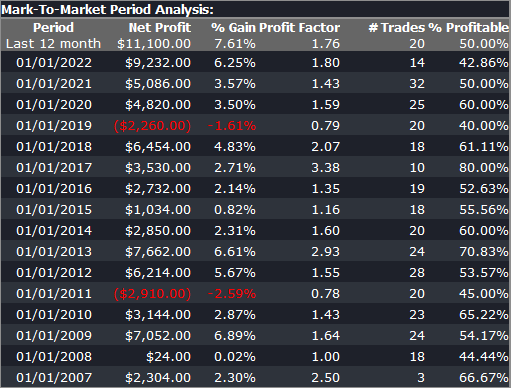Click the Net Profit column header
The width and height of the screenshot is (511, 388).
[x=160, y=27]
